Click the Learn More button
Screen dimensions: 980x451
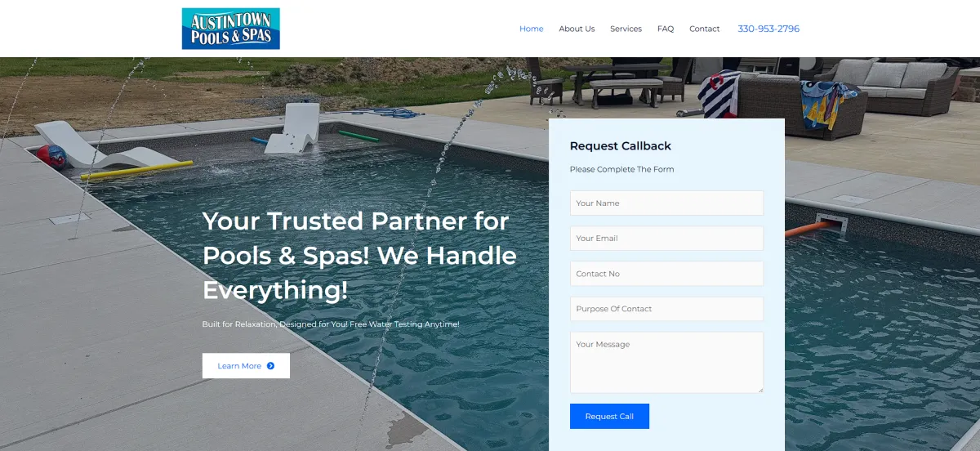(x=246, y=366)
